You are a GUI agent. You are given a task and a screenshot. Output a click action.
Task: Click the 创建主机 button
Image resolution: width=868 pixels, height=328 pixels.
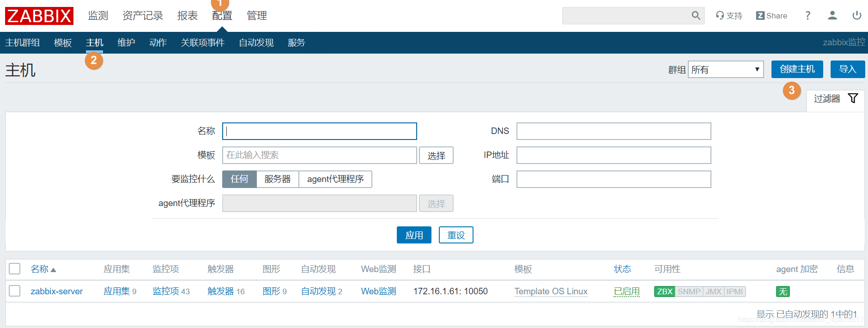(797, 69)
